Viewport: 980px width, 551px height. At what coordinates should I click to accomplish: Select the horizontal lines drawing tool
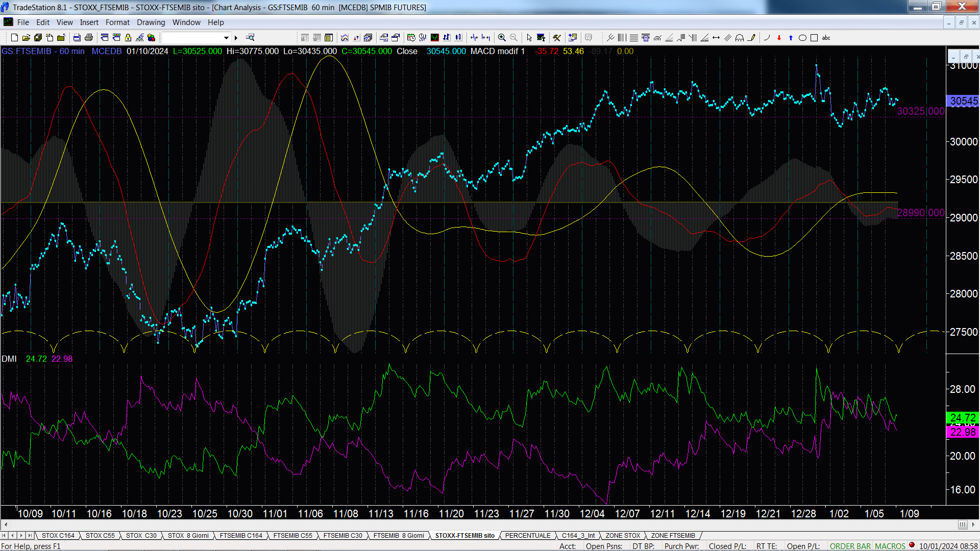click(x=633, y=37)
